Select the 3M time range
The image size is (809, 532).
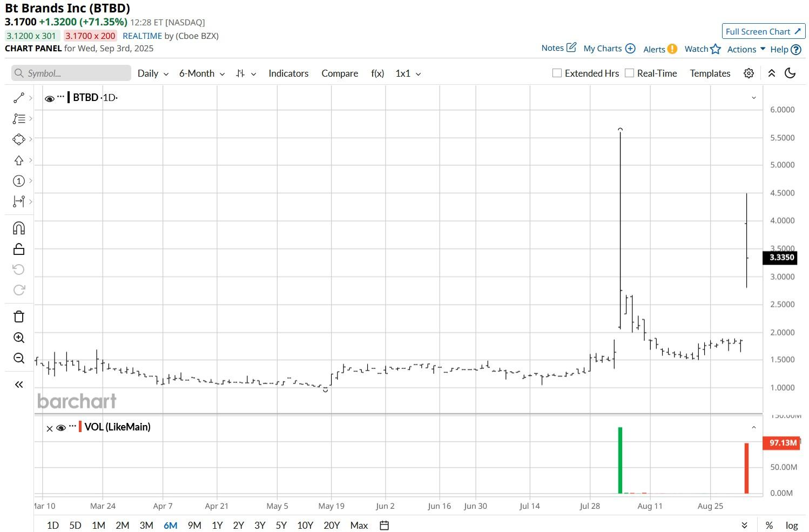[146, 526]
